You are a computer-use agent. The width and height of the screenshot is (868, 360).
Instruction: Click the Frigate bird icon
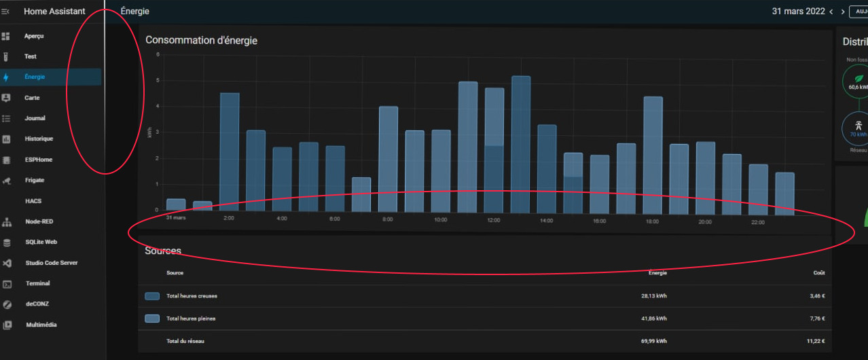tap(6, 181)
